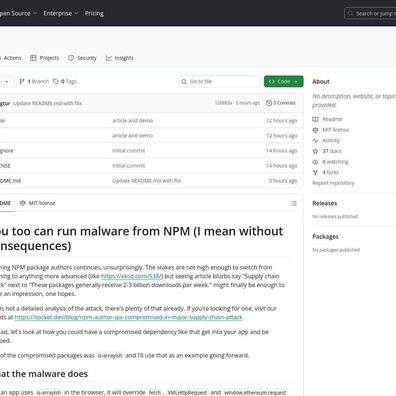Expand the Enterprise navigation menu
Screen dimensions: 396x396
61,13
